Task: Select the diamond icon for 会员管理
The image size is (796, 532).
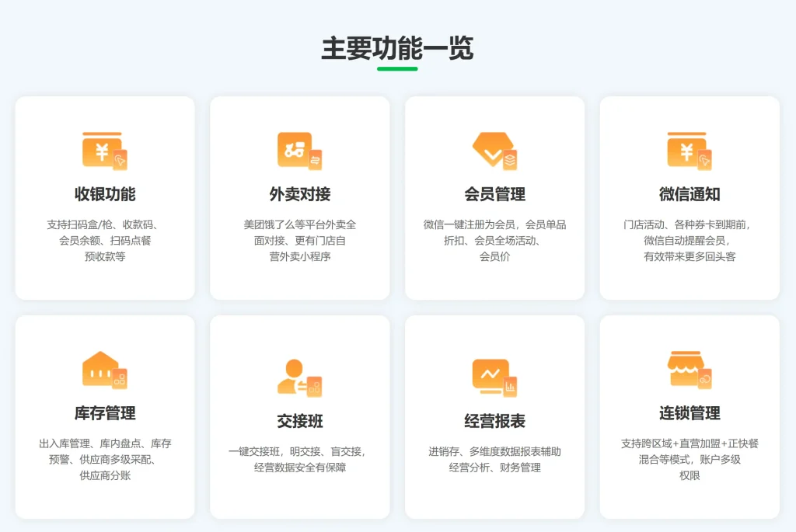Action: 494,151
